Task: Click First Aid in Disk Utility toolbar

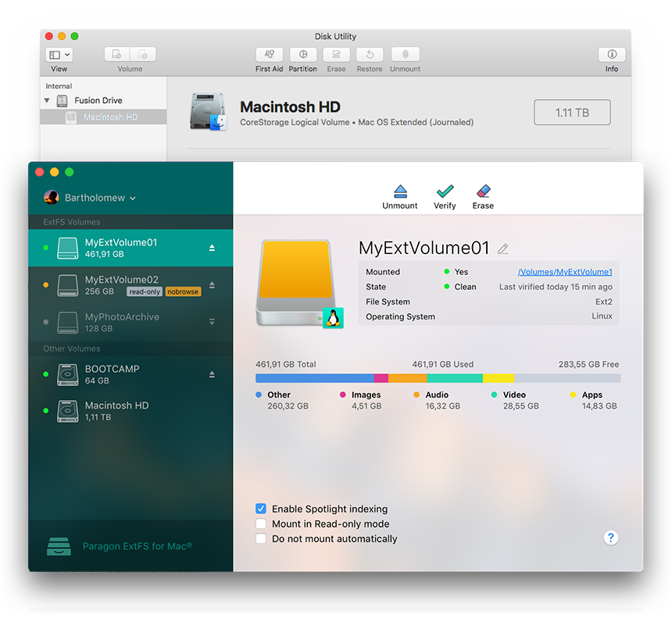Action: (269, 55)
